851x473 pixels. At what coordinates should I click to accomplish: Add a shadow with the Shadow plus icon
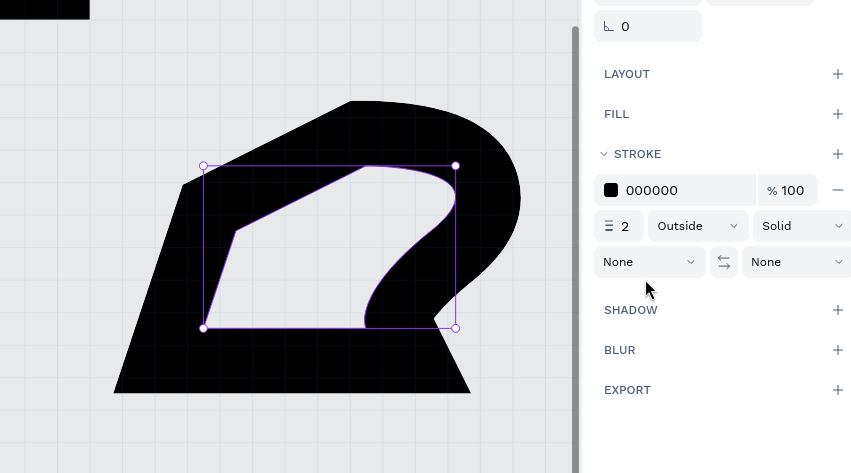pos(837,310)
